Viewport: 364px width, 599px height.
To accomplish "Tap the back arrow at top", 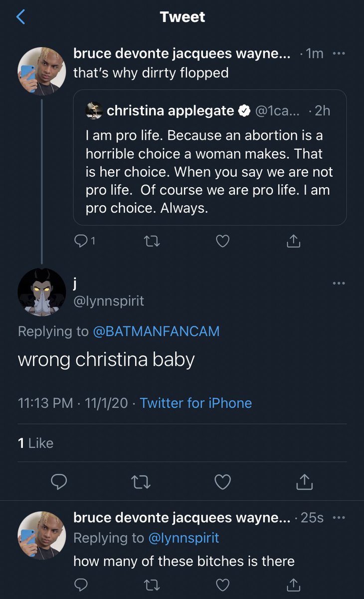I will 21,17.
